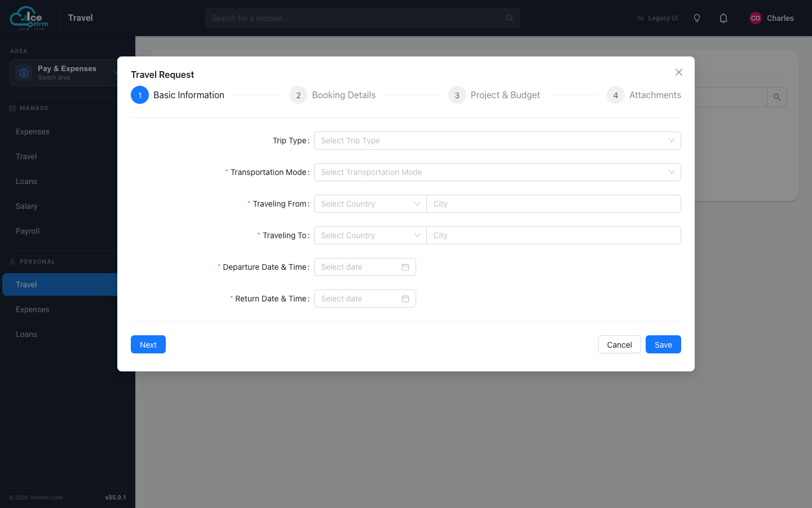Go to step 2 Booking Details
Viewport: 812px width, 508px height.
332,95
